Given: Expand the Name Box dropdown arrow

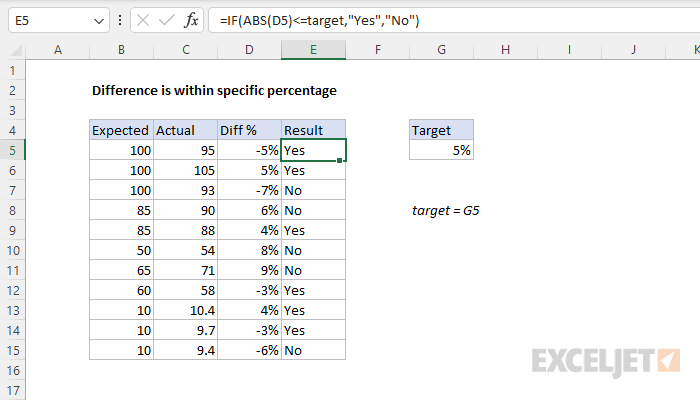Looking at the screenshot, I should click(97, 20).
